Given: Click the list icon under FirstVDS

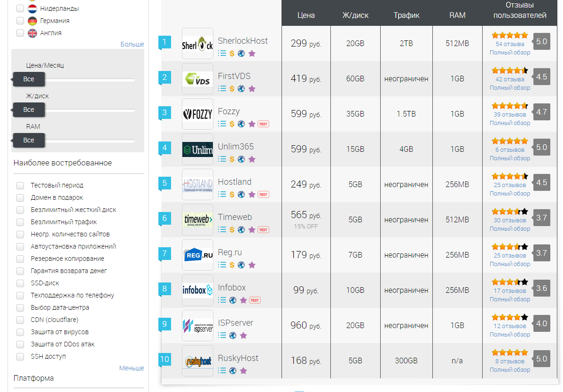Looking at the screenshot, I should click(222, 88).
